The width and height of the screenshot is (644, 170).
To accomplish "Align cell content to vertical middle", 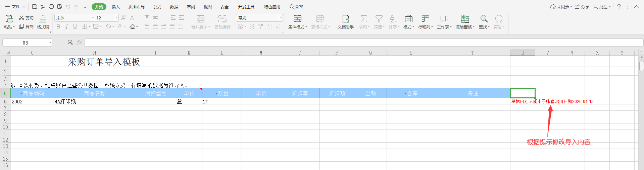I will [155, 18].
